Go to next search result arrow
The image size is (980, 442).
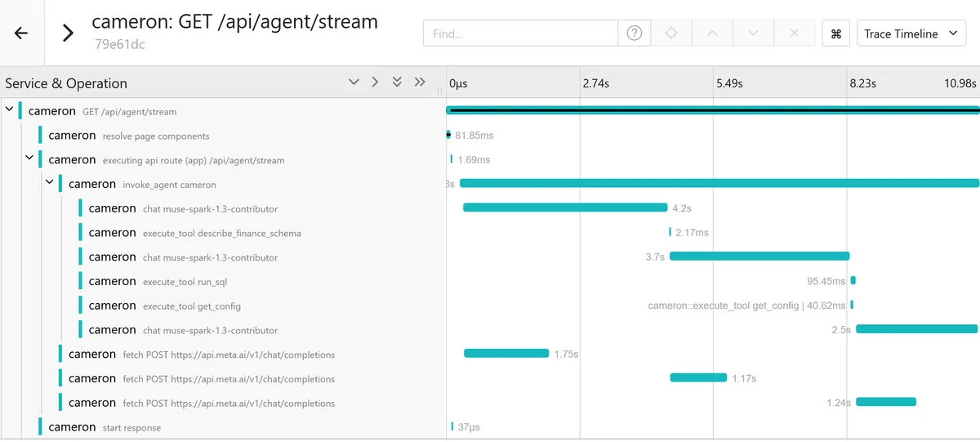tap(753, 33)
